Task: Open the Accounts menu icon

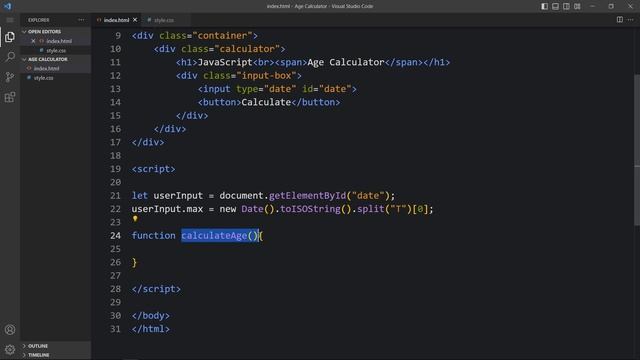Action: coord(10,329)
